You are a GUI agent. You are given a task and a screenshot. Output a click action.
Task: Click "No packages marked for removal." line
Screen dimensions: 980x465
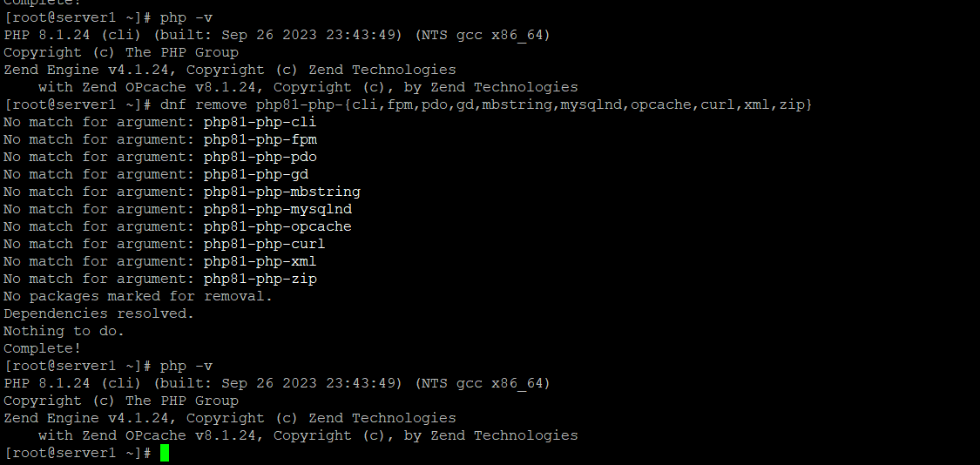139,296
